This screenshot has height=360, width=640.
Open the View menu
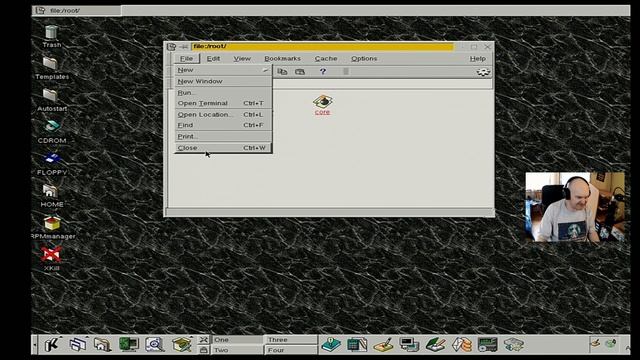(242, 58)
